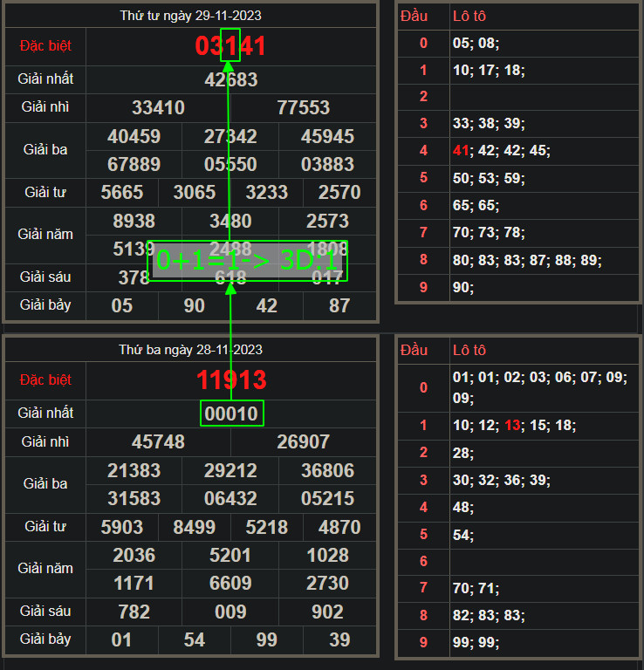Click sixth prize number 782

[x=134, y=612]
